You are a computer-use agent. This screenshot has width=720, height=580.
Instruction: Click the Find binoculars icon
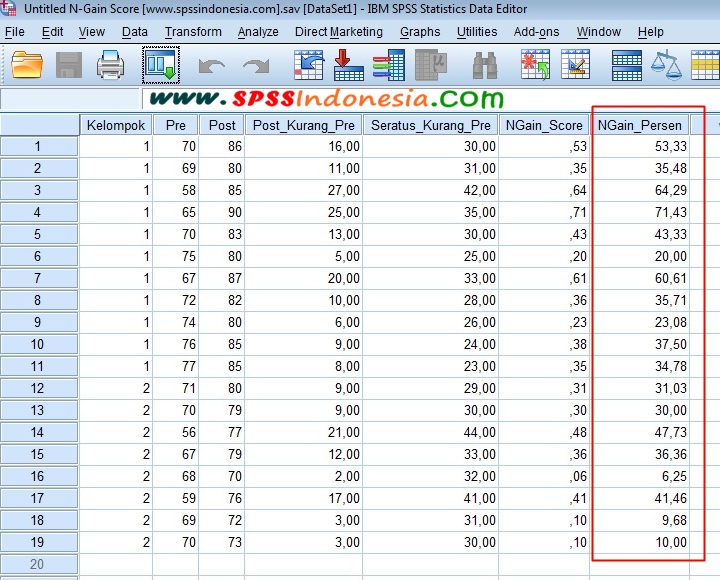pyautogui.click(x=485, y=66)
